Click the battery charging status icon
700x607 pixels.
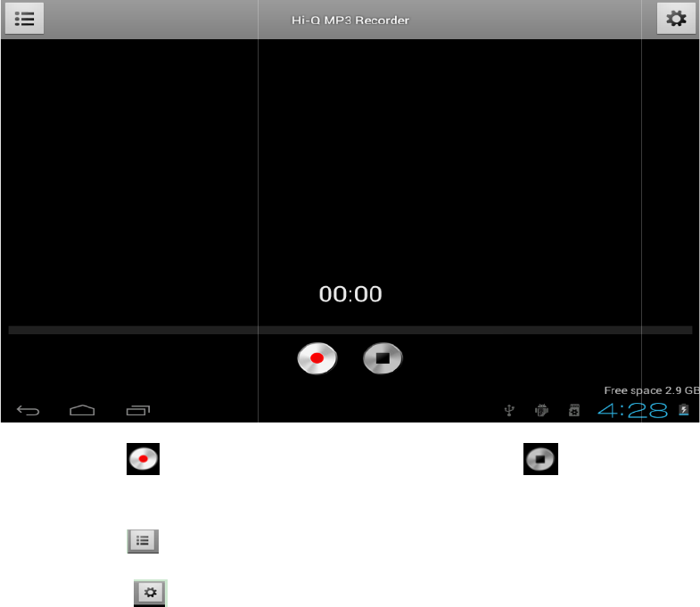tap(683, 410)
